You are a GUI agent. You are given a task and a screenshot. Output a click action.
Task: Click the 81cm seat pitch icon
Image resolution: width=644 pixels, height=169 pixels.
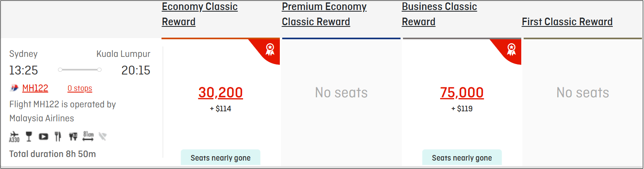(88, 136)
